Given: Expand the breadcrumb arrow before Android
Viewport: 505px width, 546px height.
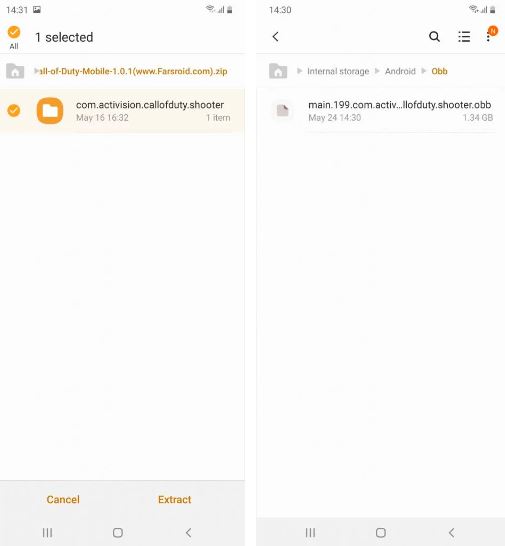Looking at the screenshot, I should (377, 71).
